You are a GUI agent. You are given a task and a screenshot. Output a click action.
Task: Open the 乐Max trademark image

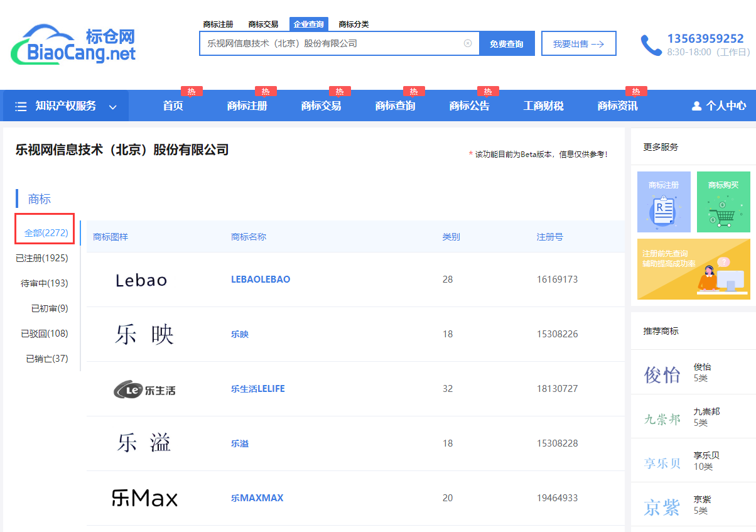pyautogui.click(x=144, y=498)
